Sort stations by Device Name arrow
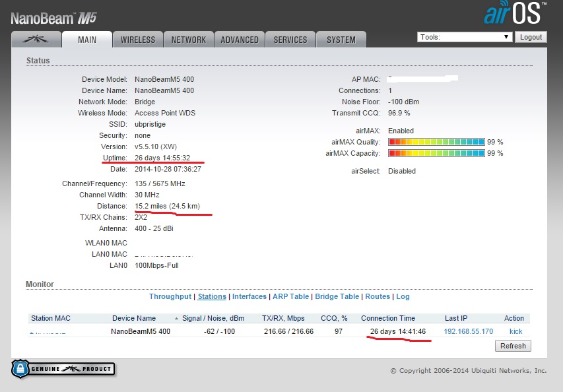This screenshot has height=392, width=563. pyautogui.click(x=176, y=318)
